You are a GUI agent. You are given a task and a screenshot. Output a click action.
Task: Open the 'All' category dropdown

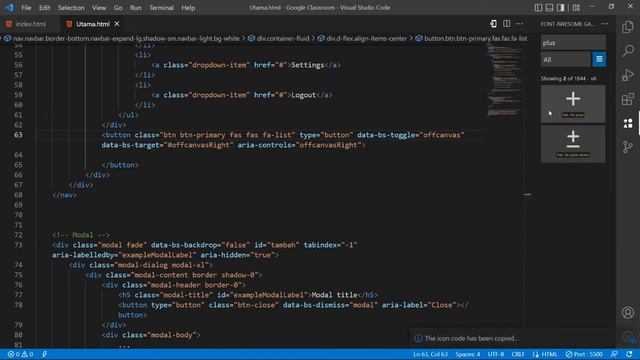click(x=566, y=59)
